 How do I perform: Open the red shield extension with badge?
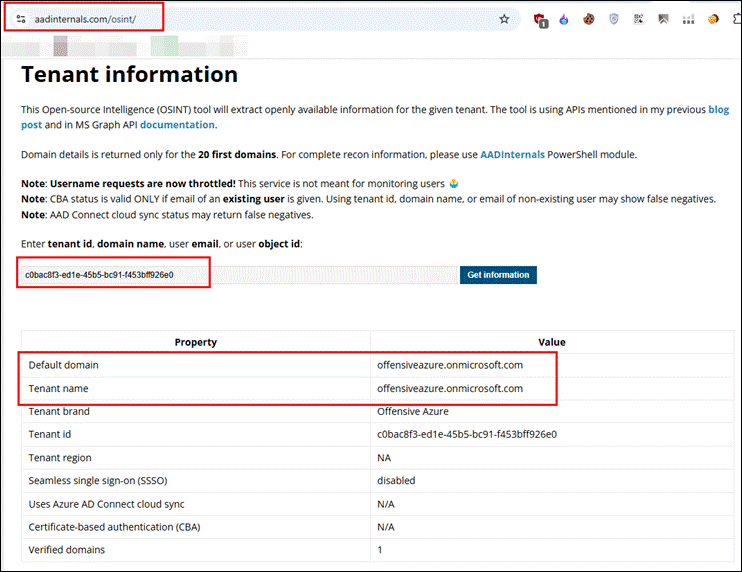[x=540, y=20]
